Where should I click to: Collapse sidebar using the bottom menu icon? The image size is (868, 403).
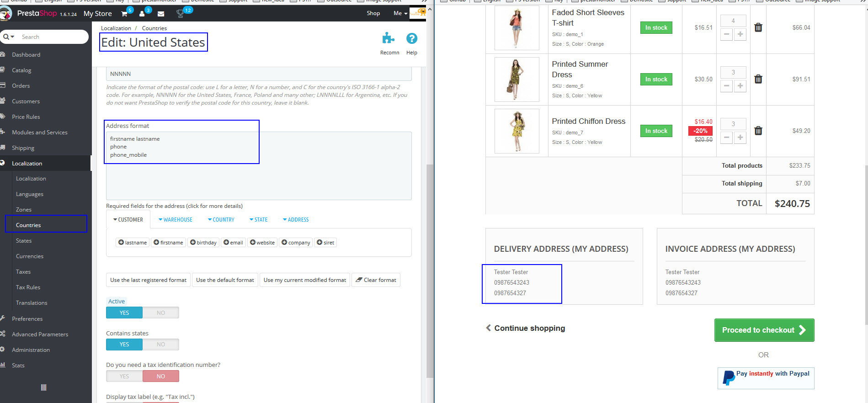[x=43, y=387]
